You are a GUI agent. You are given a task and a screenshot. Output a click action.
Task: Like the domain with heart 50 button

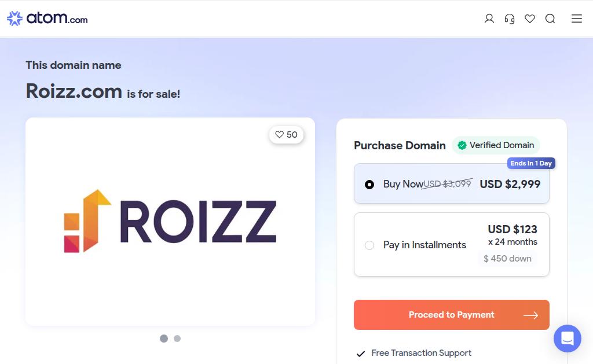point(286,135)
